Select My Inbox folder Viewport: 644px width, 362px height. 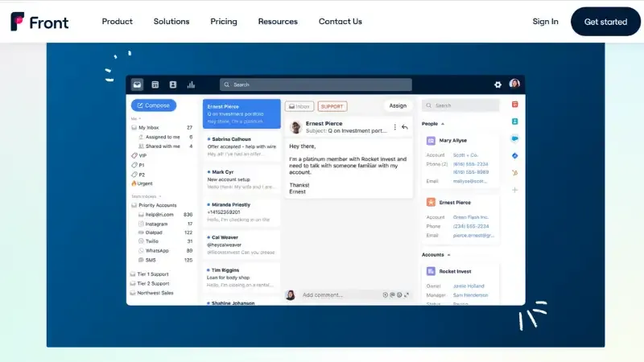[x=162, y=128]
